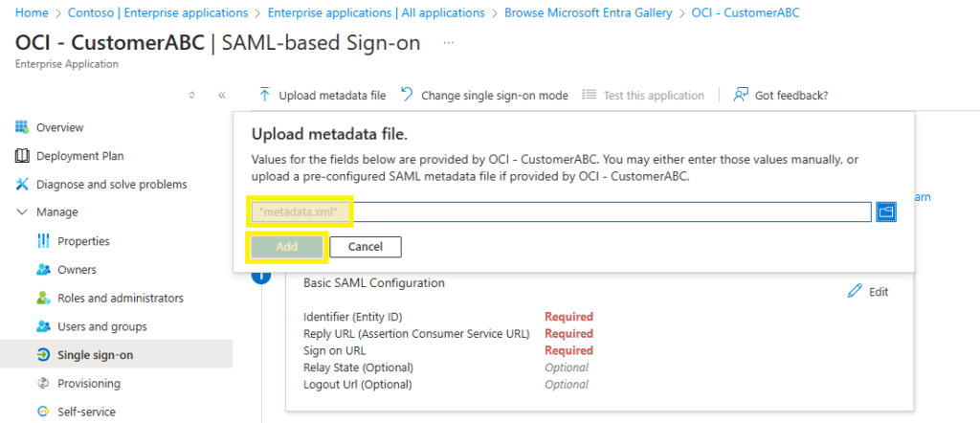Collapse the Manage section chevron
980x423 pixels.
tap(22, 211)
